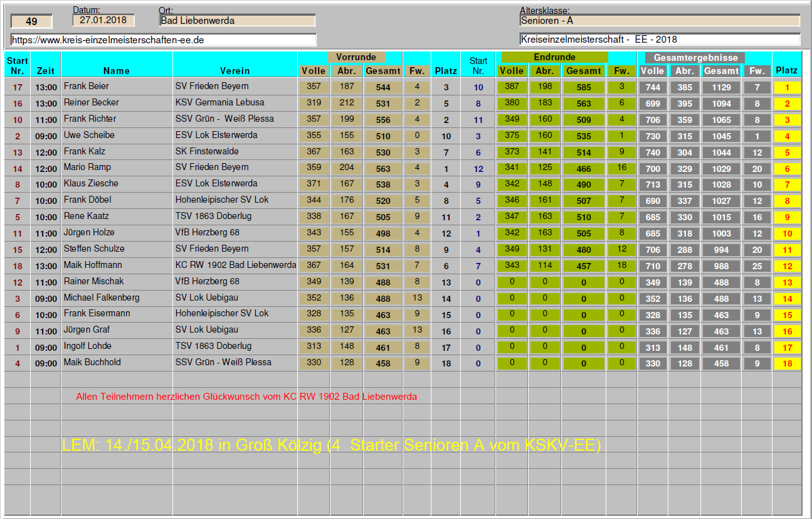Viewport: 812px width, 519px height.
Task: Click Zeit 12:00 for Frank Kalz
Action: click(x=46, y=152)
